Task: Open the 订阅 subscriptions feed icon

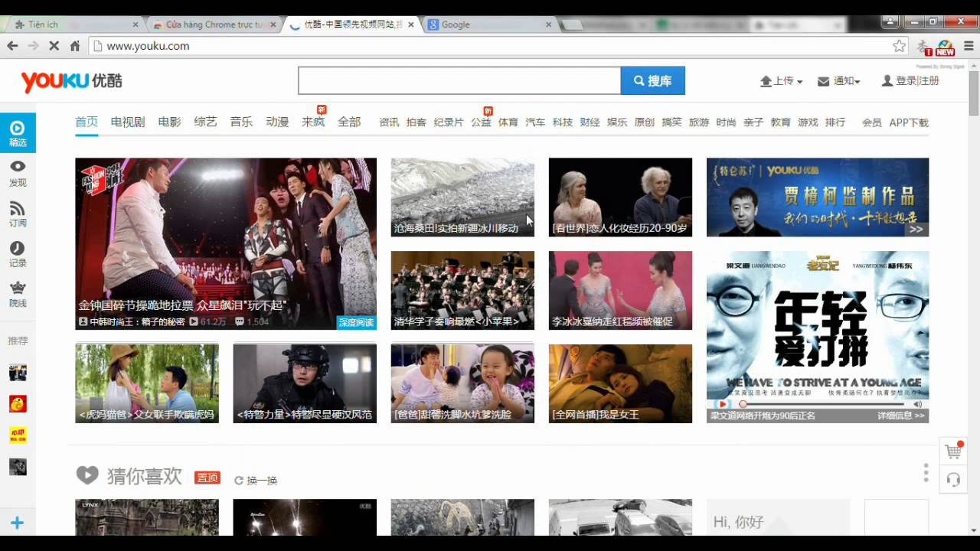Action: [17, 213]
